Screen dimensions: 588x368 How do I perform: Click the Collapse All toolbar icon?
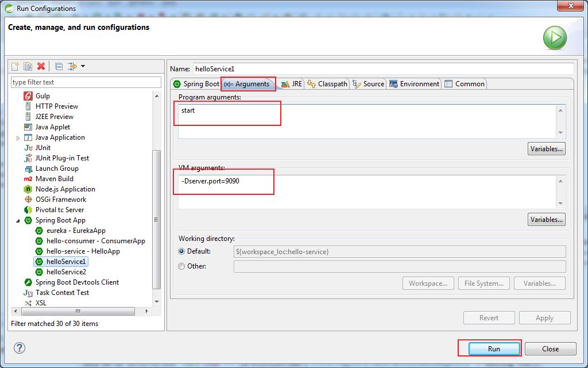point(59,67)
